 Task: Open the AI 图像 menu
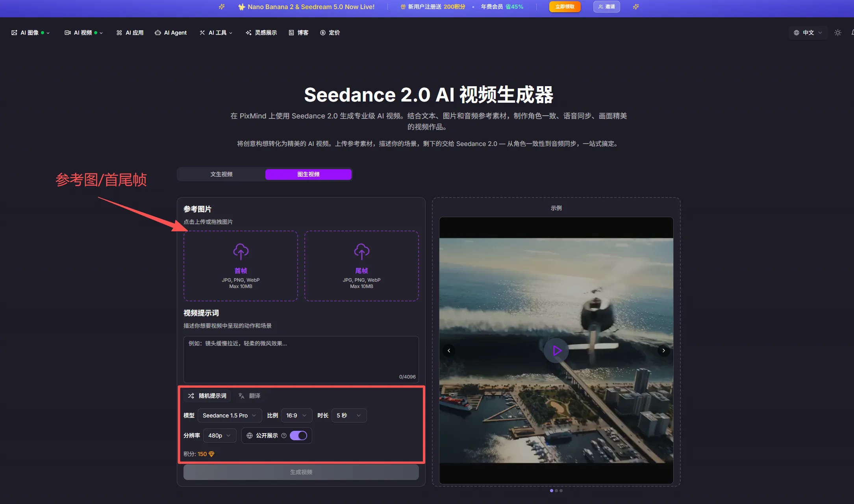[x=30, y=33]
